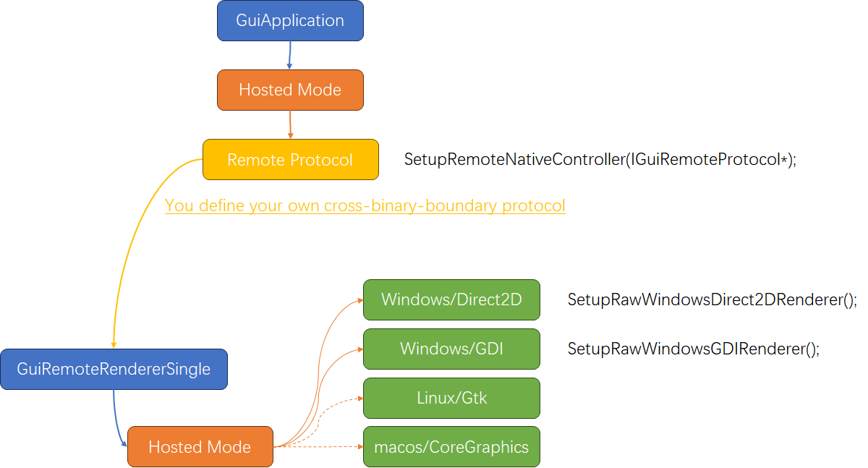Select the orange arrow pointing to Remote Protocol
868x468 pixels.
point(290,124)
